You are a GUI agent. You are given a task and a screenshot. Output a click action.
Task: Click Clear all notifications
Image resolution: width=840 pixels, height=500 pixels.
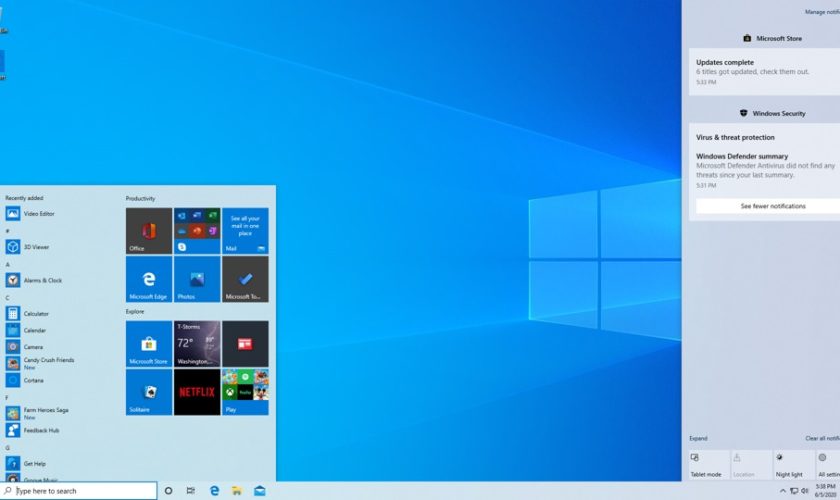(822, 438)
